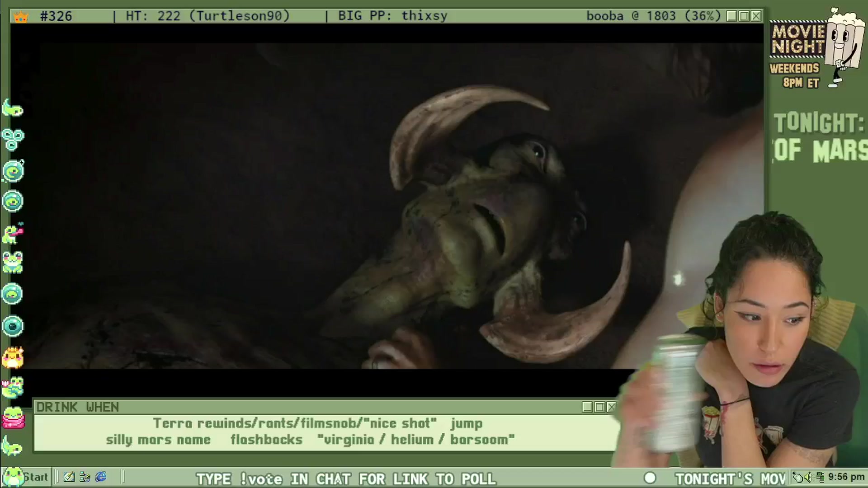
Task: Click the 'jump' drink rule
Action: pos(467,424)
